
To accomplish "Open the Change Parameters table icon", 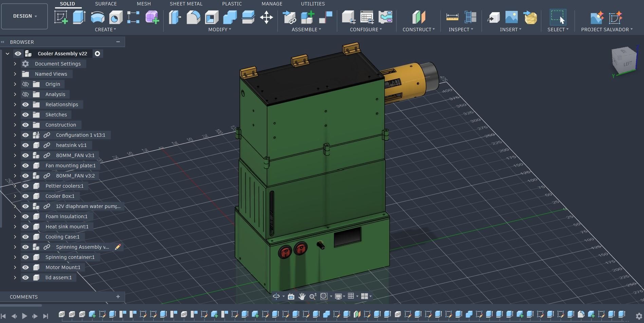I will (x=367, y=17).
